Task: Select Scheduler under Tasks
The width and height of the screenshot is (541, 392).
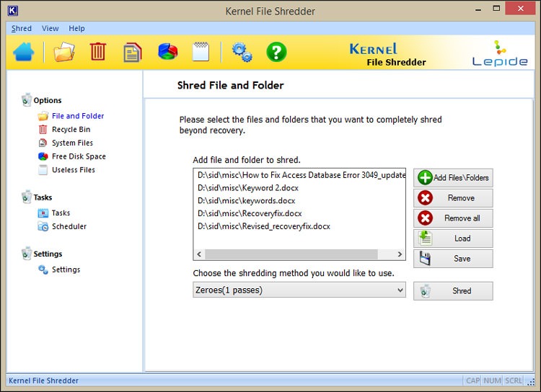Action: [69, 226]
